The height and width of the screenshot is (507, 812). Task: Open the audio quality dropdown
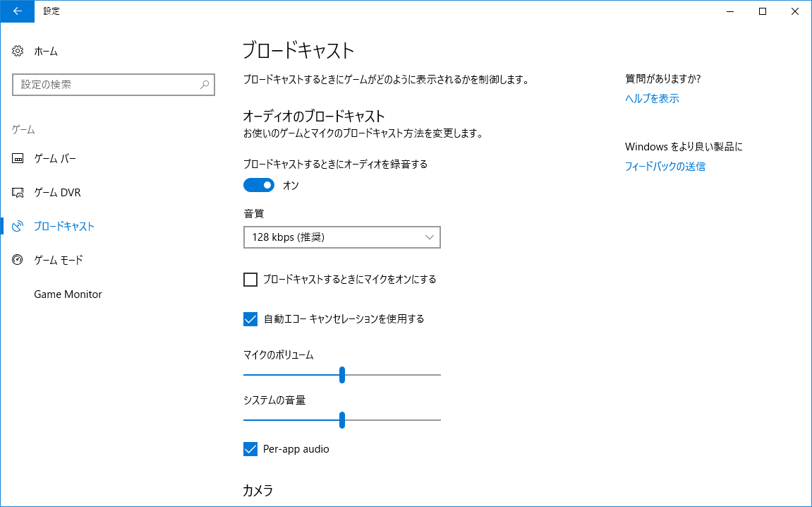click(341, 237)
